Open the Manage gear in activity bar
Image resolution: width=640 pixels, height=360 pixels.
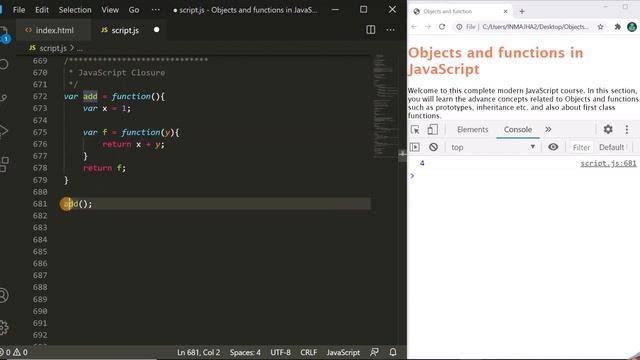coord(4,328)
